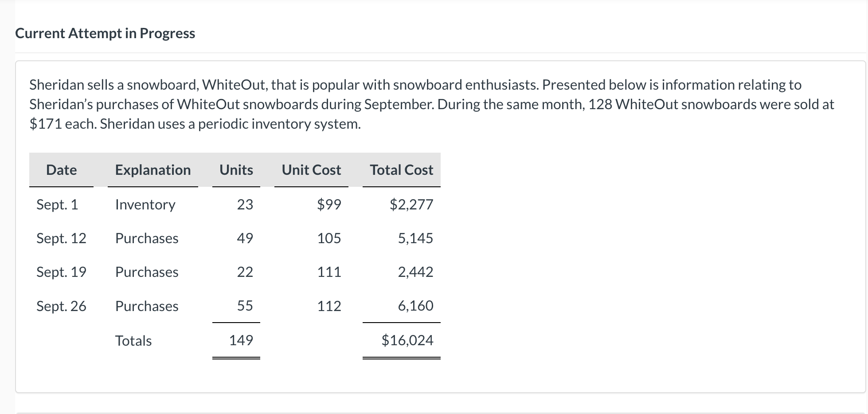Click the Units column header
Image resolution: width=868 pixels, height=414 pixels.
tap(236, 170)
